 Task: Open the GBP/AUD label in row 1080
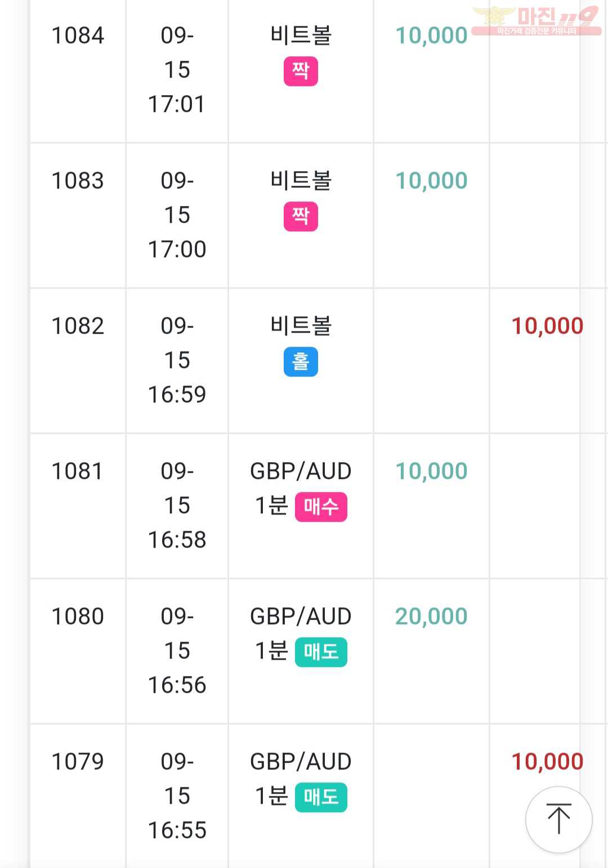coord(301,616)
